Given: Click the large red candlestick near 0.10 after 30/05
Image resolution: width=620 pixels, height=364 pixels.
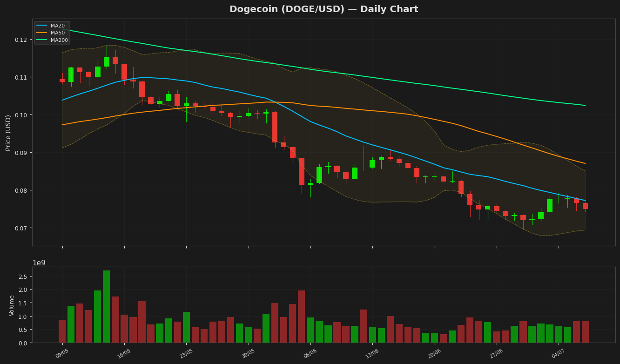Looking at the screenshot, I should [x=275, y=127].
